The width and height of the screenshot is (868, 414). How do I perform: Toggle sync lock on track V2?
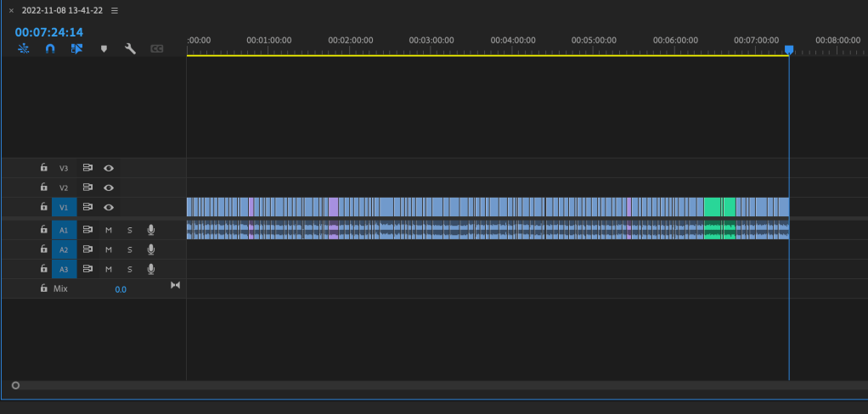[x=87, y=187]
